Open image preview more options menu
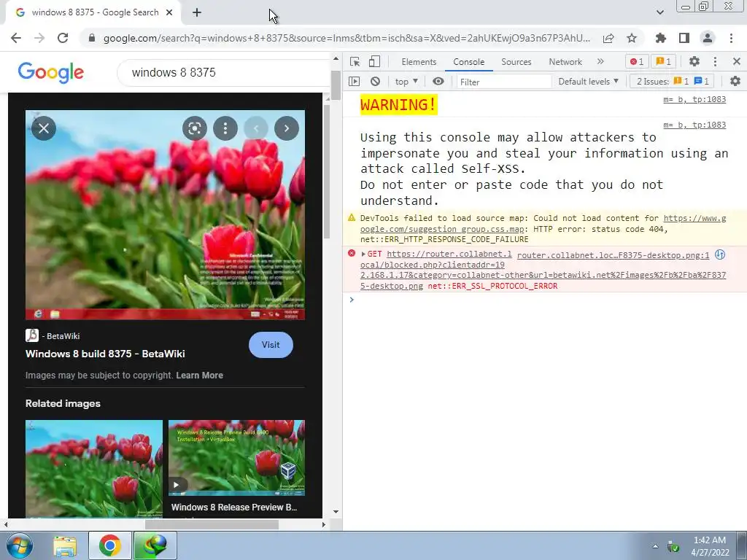747x560 pixels. tap(225, 128)
